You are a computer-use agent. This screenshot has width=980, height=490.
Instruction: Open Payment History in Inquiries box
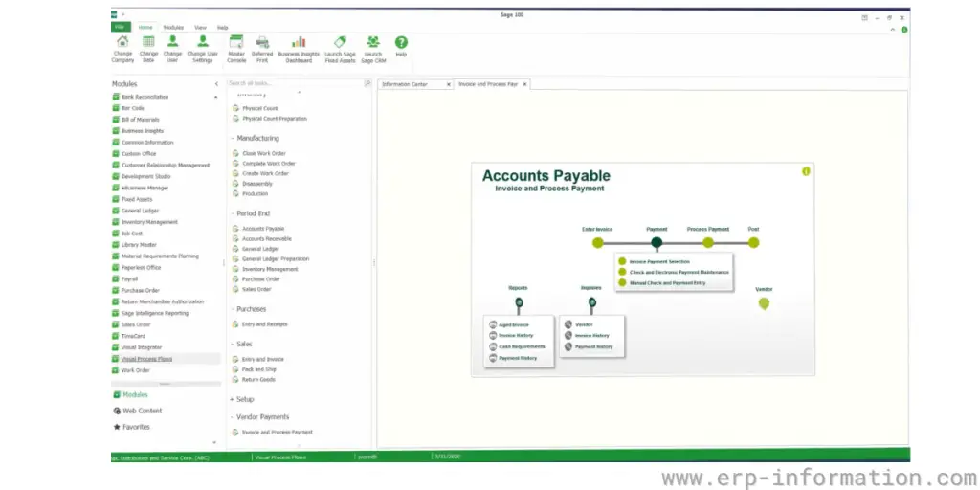point(593,346)
